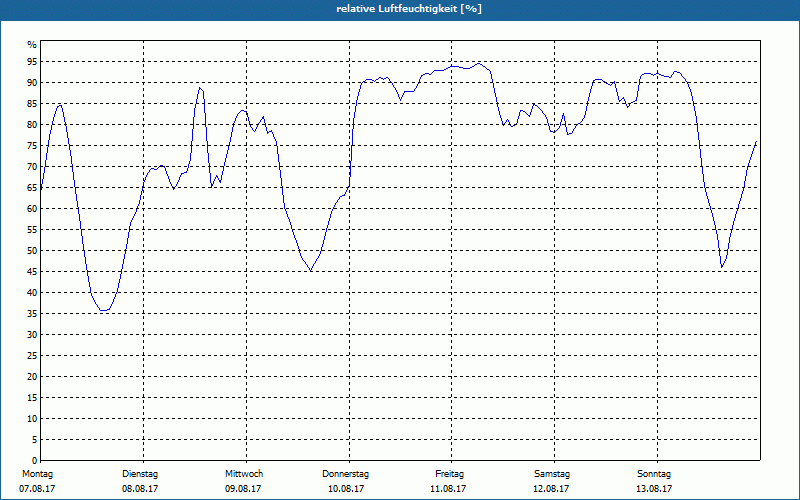
Task: Click the date '08.08.17'
Action: click(x=140, y=489)
